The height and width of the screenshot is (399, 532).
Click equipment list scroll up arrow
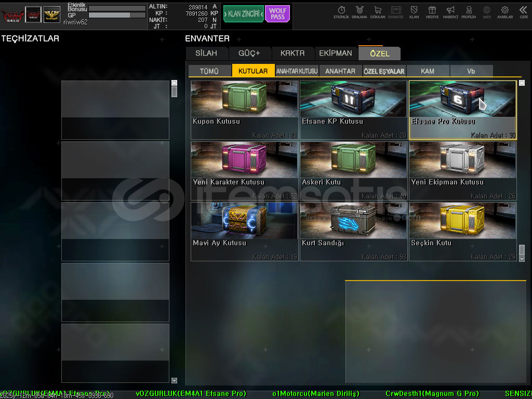coord(174,83)
